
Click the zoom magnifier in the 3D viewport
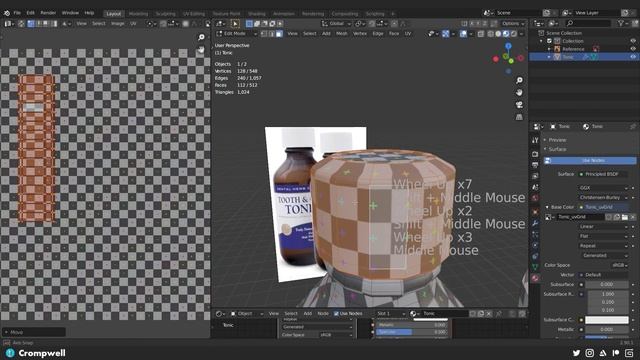(x=519, y=80)
